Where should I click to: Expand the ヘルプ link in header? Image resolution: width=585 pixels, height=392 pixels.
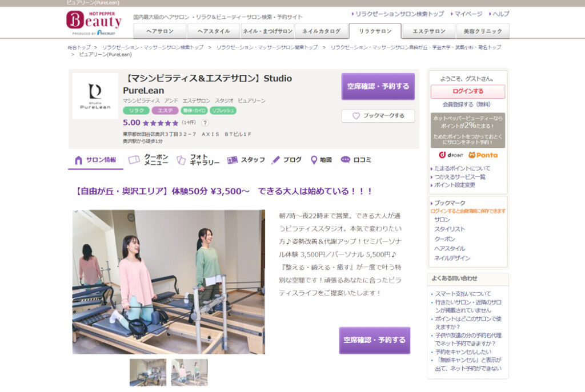click(x=500, y=14)
